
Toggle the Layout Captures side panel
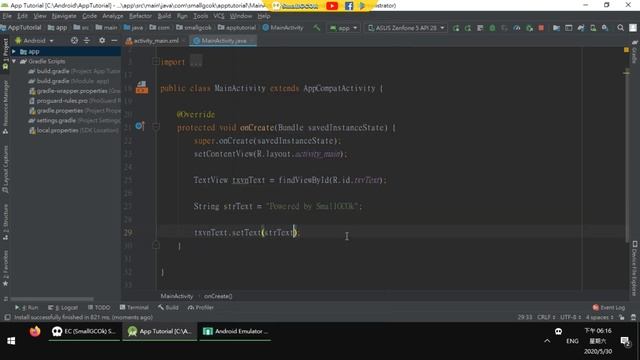coord(5,169)
